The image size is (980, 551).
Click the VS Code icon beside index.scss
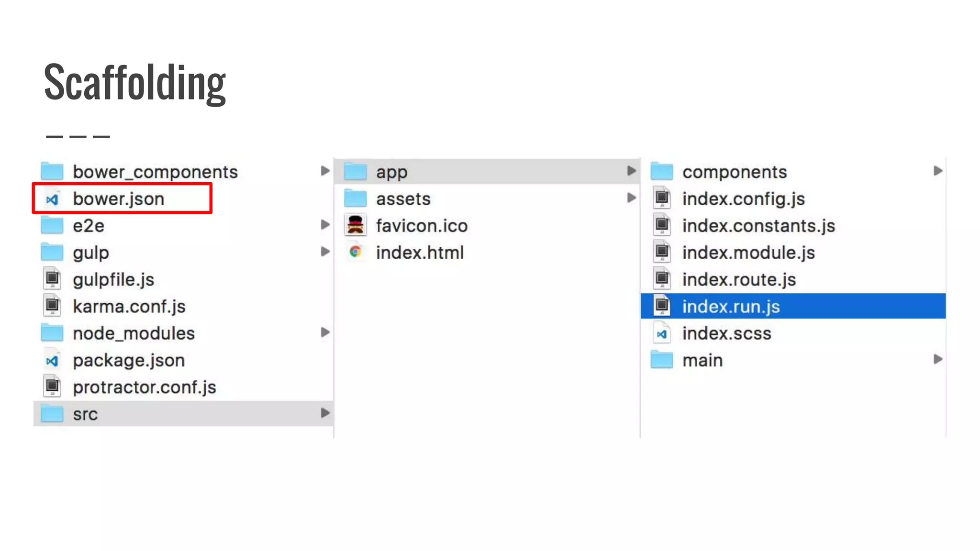[x=662, y=334]
